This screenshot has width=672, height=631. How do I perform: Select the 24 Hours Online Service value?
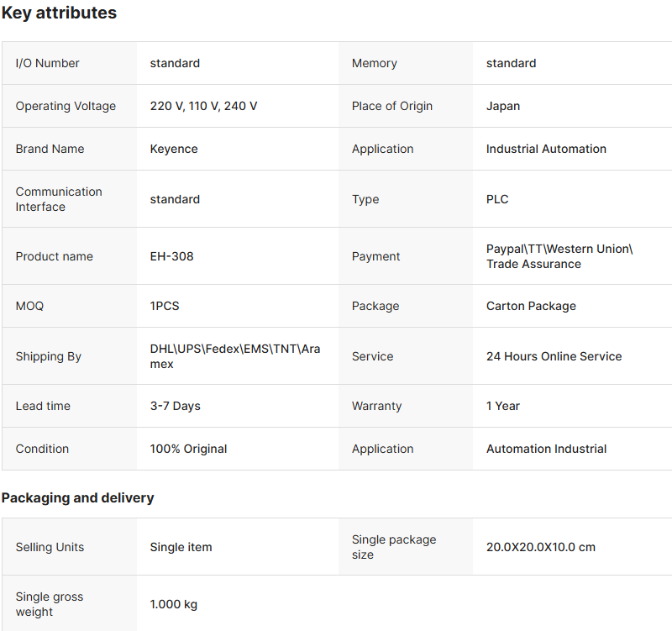tap(554, 356)
